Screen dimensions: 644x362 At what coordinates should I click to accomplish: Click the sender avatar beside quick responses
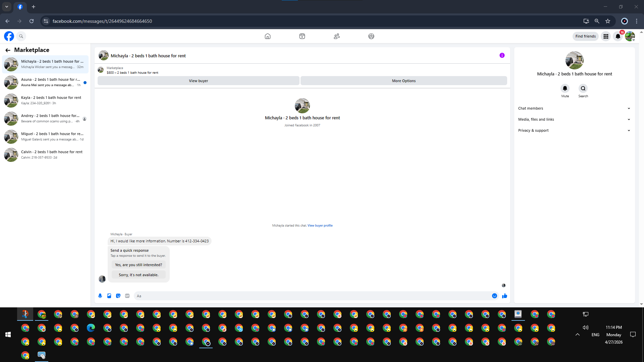pyautogui.click(x=102, y=279)
